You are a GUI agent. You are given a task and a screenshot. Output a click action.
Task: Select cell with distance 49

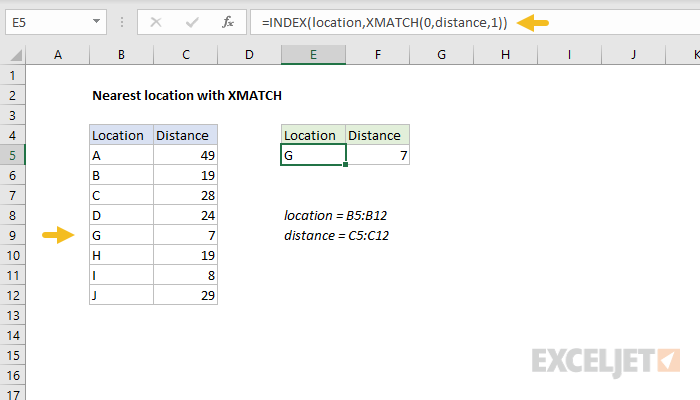click(186, 155)
